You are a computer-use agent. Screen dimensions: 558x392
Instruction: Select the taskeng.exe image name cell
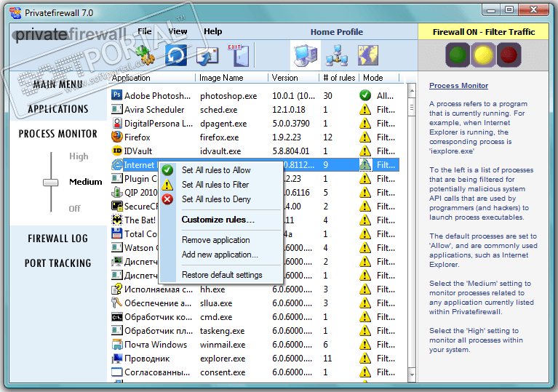[x=222, y=331]
